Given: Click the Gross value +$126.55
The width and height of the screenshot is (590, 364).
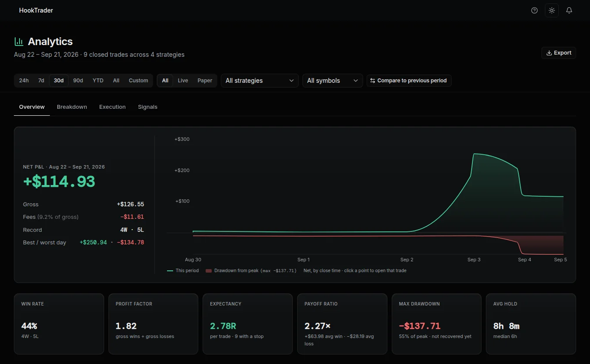Looking at the screenshot, I should [x=130, y=205].
